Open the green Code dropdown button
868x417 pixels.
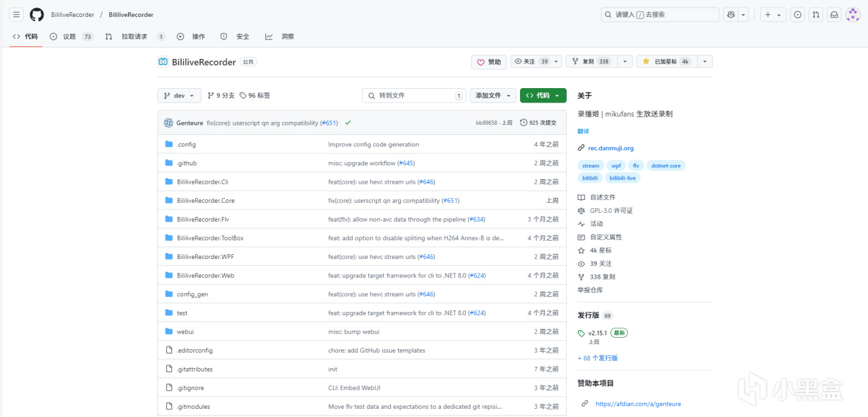pyautogui.click(x=543, y=96)
